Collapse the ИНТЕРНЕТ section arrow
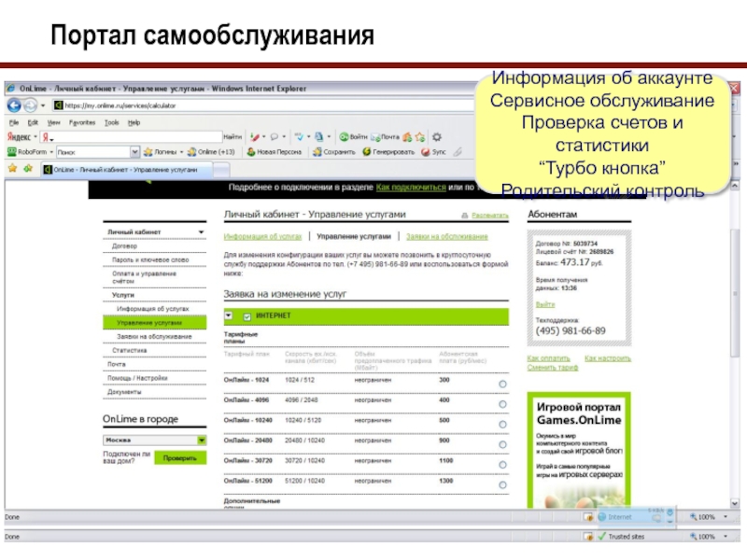Viewport: 747px width, 560px height. point(229,315)
